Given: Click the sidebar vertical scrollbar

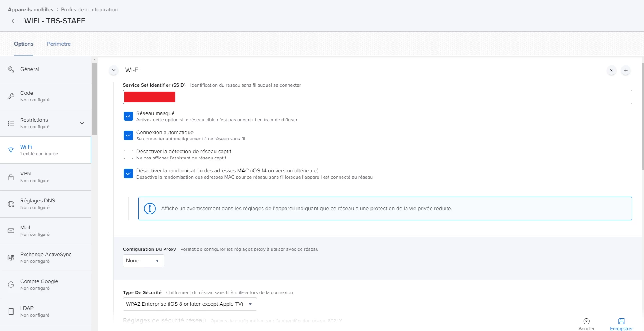Looking at the screenshot, I should point(94,99).
